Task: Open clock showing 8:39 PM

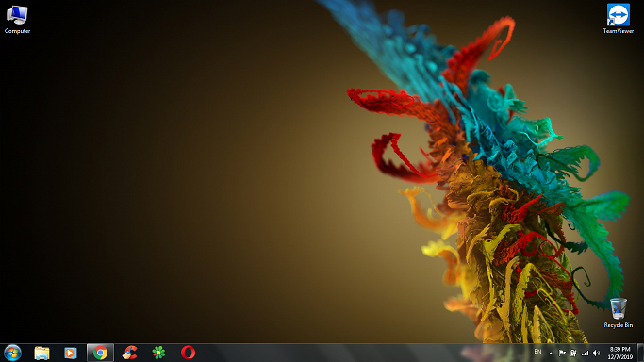Action: (x=620, y=353)
